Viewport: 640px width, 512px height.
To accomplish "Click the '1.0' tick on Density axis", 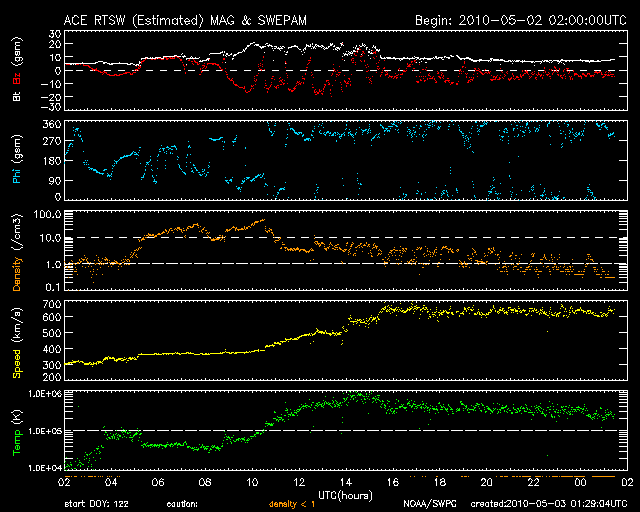I will pyautogui.click(x=53, y=265).
